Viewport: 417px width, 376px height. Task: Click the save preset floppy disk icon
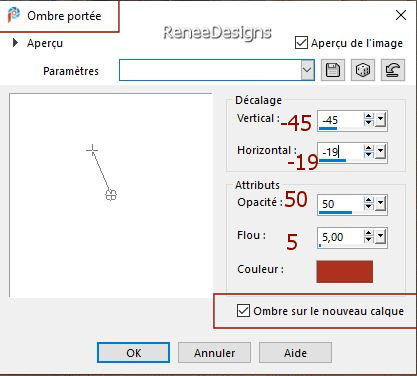[x=333, y=70]
